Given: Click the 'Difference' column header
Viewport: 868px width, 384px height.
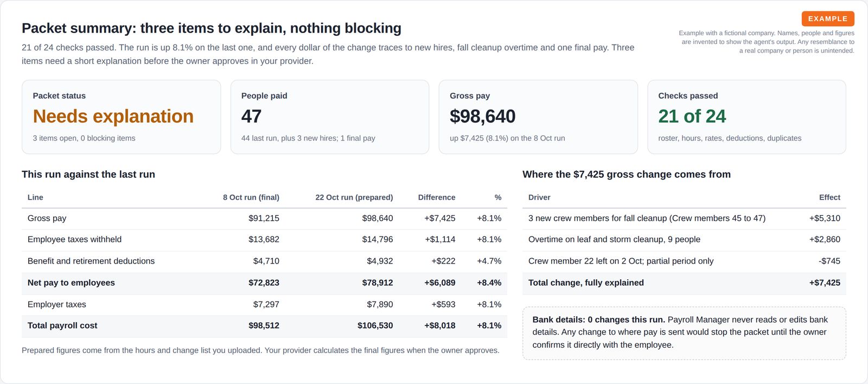Looking at the screenshot, I should click(437, 197).
